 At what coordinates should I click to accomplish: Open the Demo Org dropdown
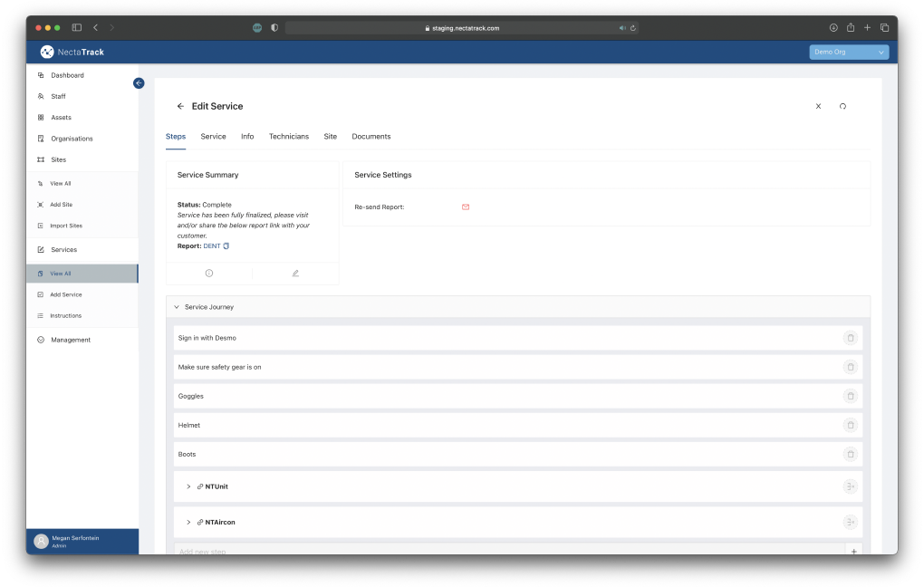click(848, 52)
